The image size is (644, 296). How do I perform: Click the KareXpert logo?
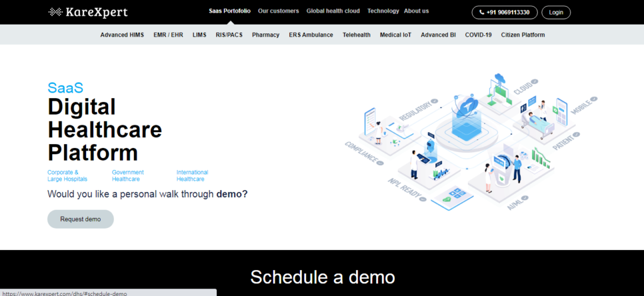click(x=88, y=12)
